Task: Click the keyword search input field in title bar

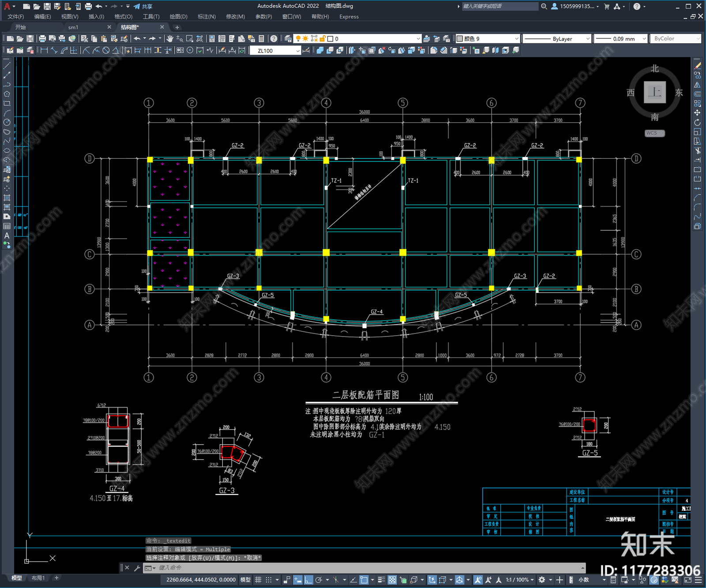Action: [500, 6]
